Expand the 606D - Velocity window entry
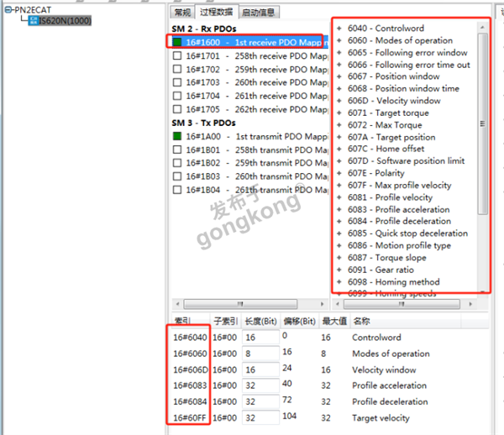This screenshot has height=435, width=504. tap(339, 101)
